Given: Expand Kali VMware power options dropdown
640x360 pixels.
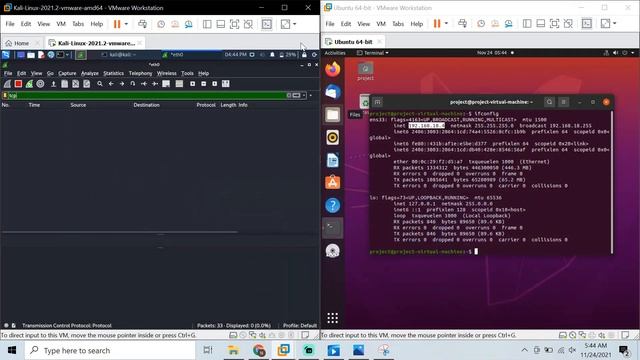Looking at the screenshot, I should (126, 24).
